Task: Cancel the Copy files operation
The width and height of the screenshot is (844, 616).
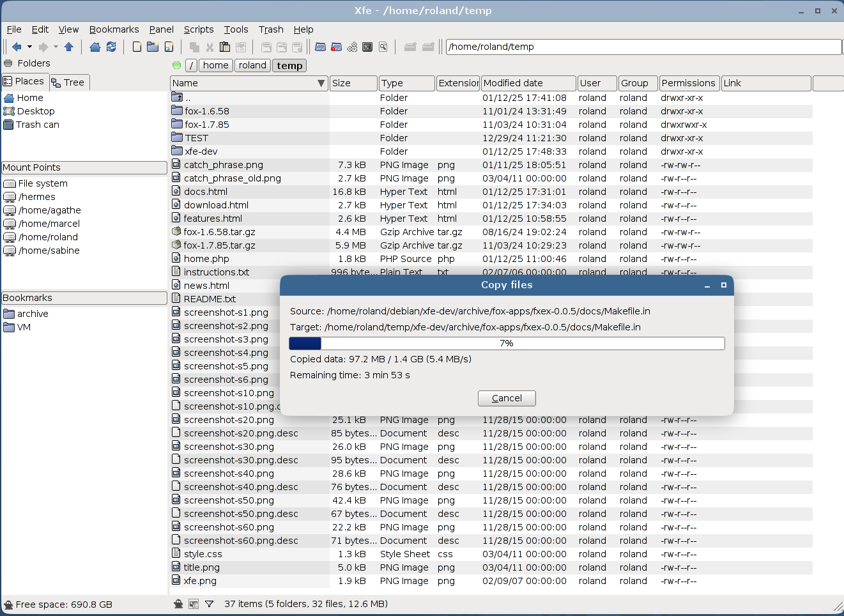Action: 507,398
